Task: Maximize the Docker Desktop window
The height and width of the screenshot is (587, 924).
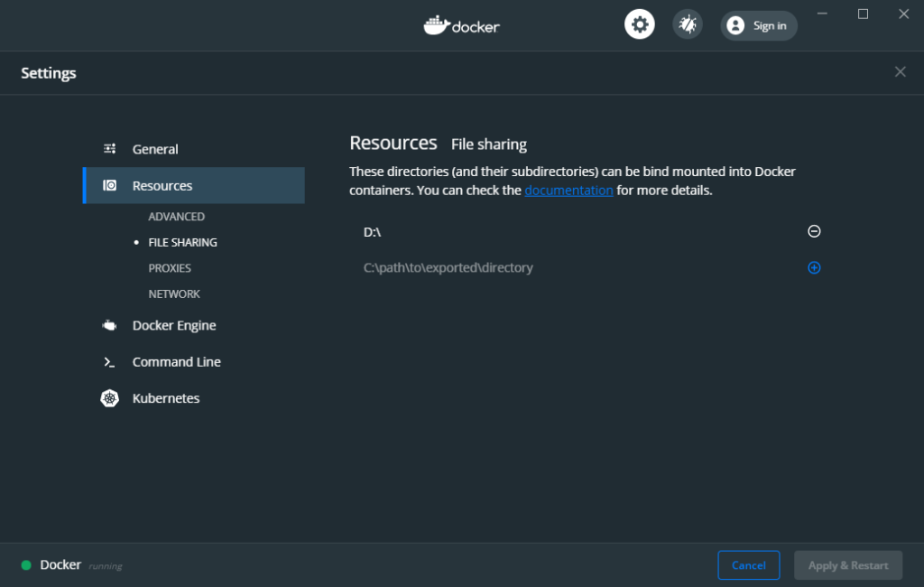Action: (863, 14)
